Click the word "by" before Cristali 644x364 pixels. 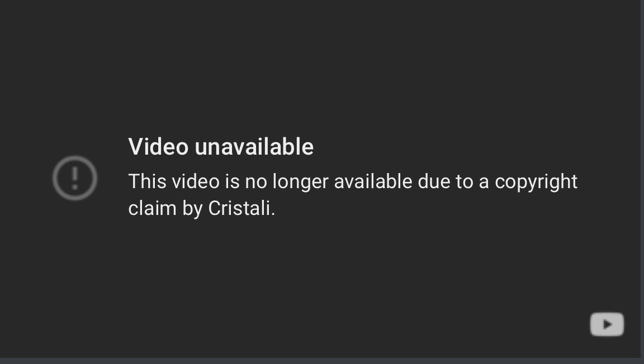coord(193,209)
